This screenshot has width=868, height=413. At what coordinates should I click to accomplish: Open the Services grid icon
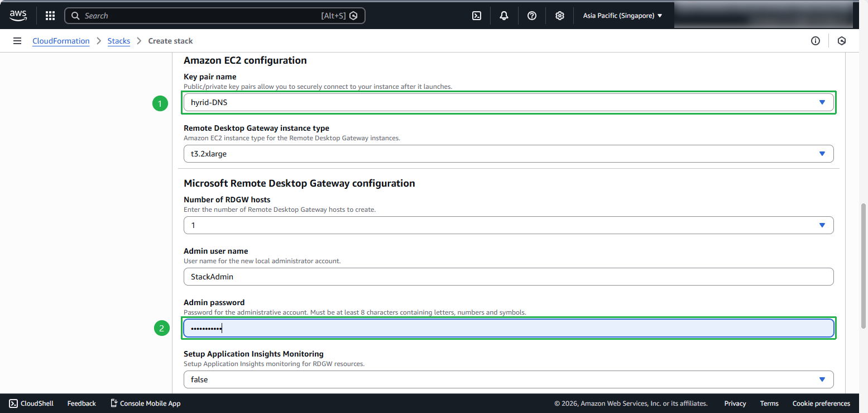tap(50, 15)
